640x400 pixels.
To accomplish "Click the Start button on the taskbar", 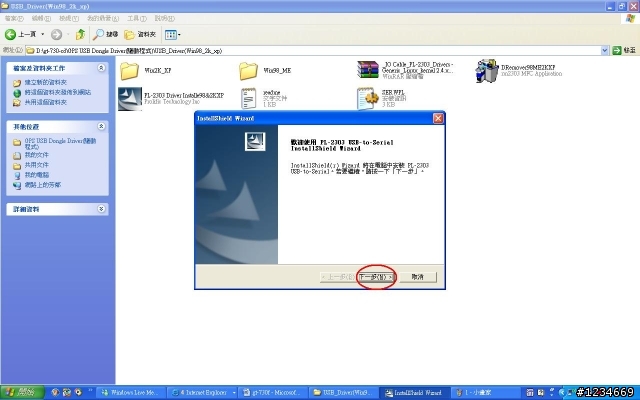I will (22, 393).
